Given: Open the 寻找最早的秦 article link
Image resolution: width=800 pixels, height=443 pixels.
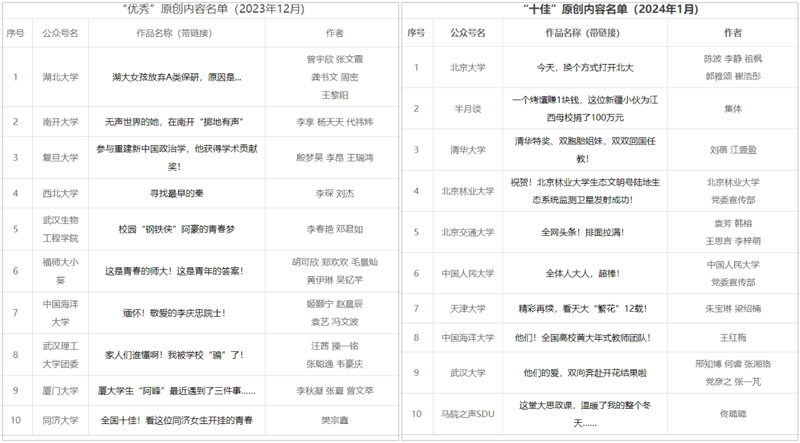Looking at the screenshot, I should (x=175, y=192).
